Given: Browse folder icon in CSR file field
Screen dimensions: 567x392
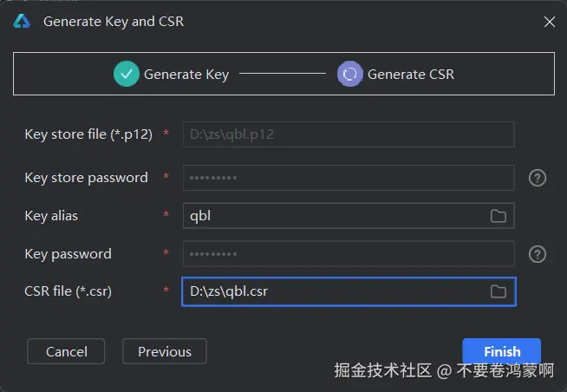Looking at the screenshot, I should (499, 291).
